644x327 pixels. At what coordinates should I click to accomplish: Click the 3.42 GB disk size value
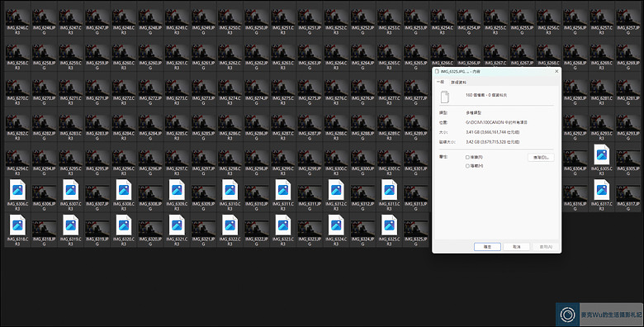(x=492, y=142)
